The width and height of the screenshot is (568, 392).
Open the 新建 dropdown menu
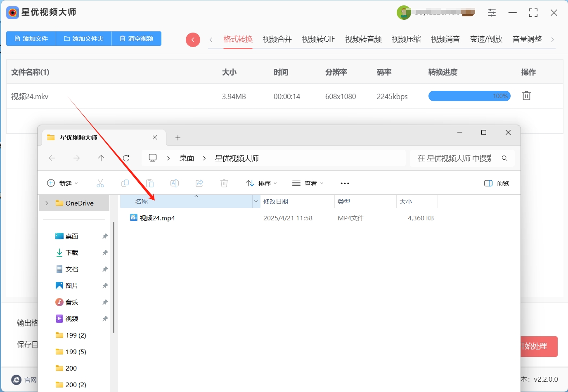(x=63, y=183)
